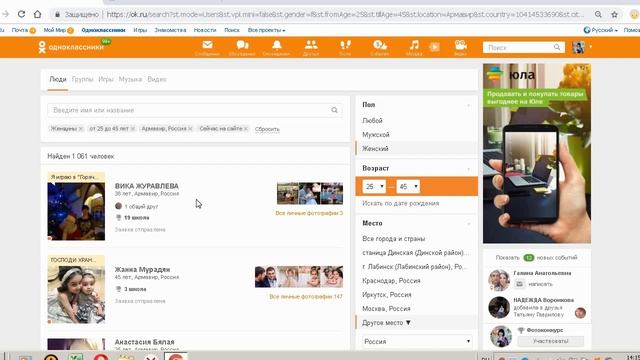
Task: Select 'Москва, Россия' location
Action: [x=386, y=309]
